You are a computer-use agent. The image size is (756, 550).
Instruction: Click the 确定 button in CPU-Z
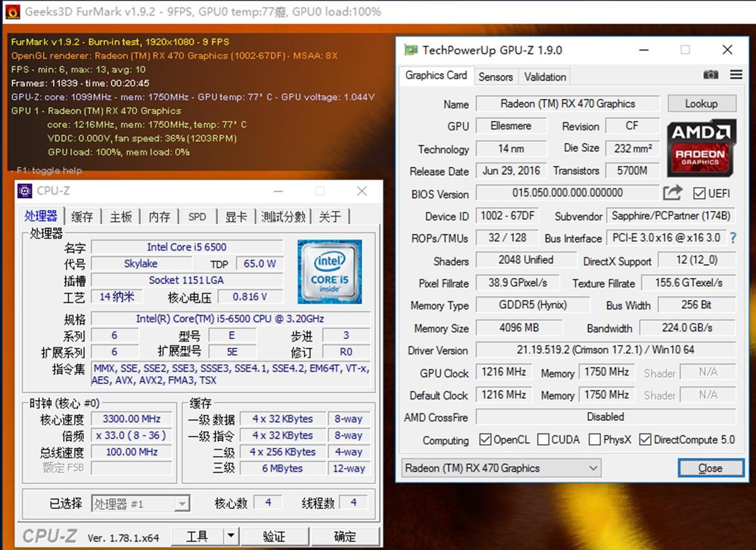pos(345,536)
